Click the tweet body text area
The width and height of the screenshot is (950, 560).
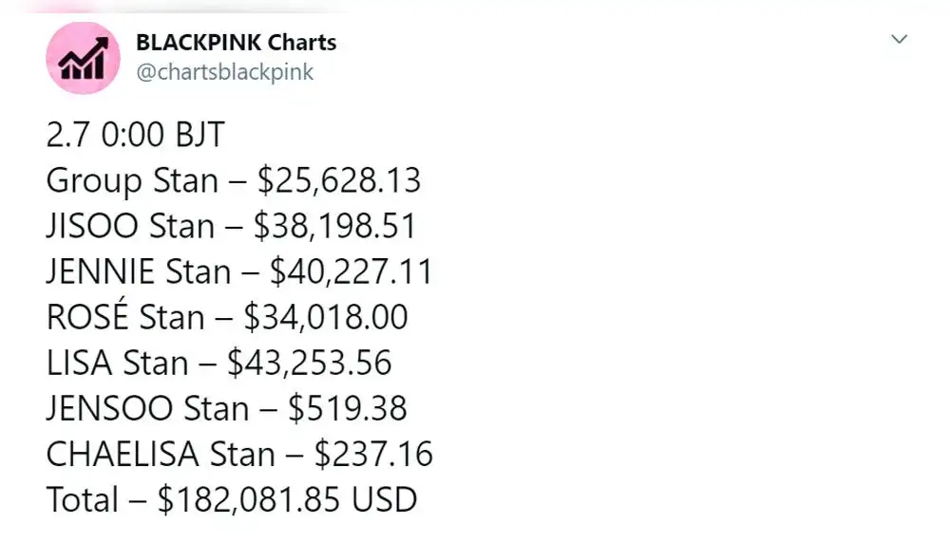[x=237, y=313]
